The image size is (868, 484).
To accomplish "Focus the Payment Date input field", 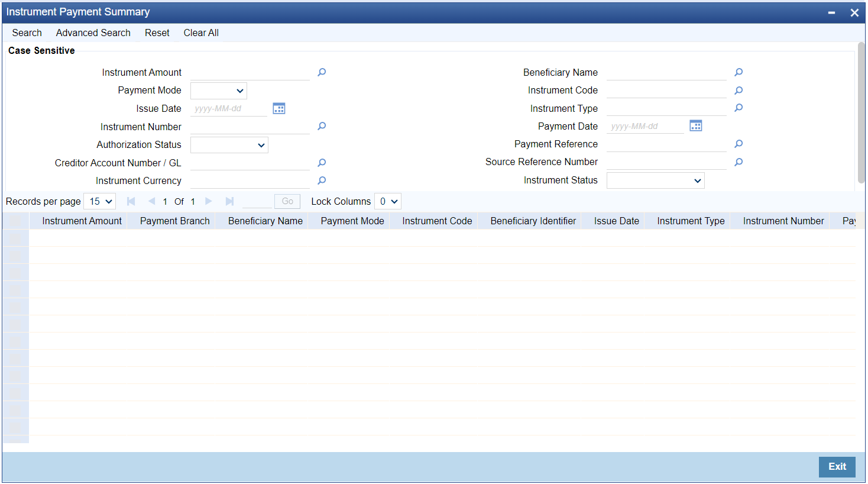I will coord(645,126).
